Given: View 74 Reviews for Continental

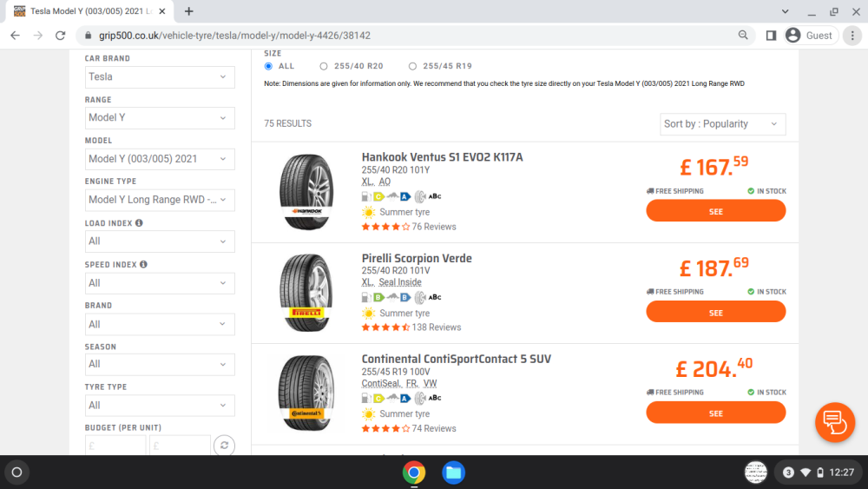Looking at the screenshot, I should [434, 429].
